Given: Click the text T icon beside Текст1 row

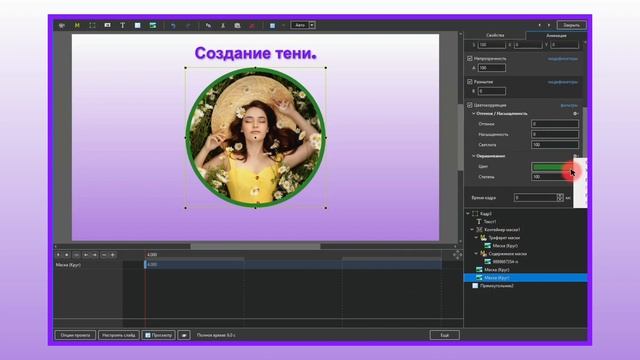Looking at the screenshot, I should [479, 222].
